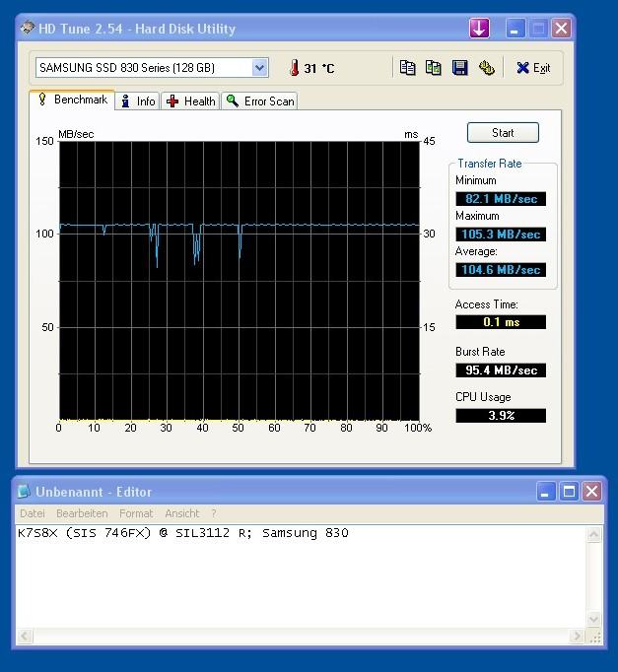The width and height of the screenshot is (618, 672).
Task: Click the benchmark transfer rate graph
Action: click(x=240, y=281)
